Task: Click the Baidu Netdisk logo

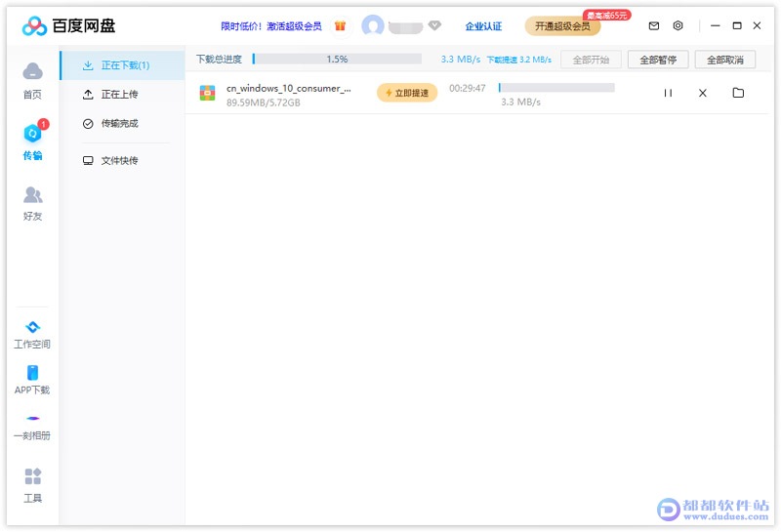Action: [68, 25]
